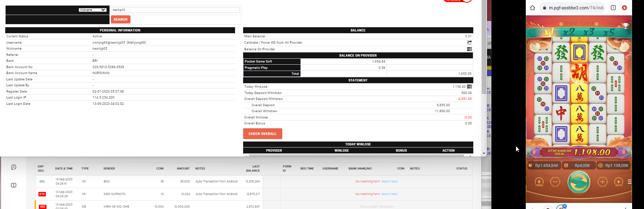Click Search here link in row 684
This screenshot has height=209, width=644.
(x=389, y=181)
